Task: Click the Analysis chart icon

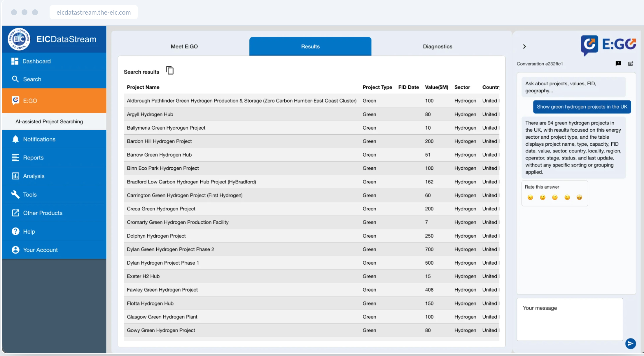Action: pos(15,176)
